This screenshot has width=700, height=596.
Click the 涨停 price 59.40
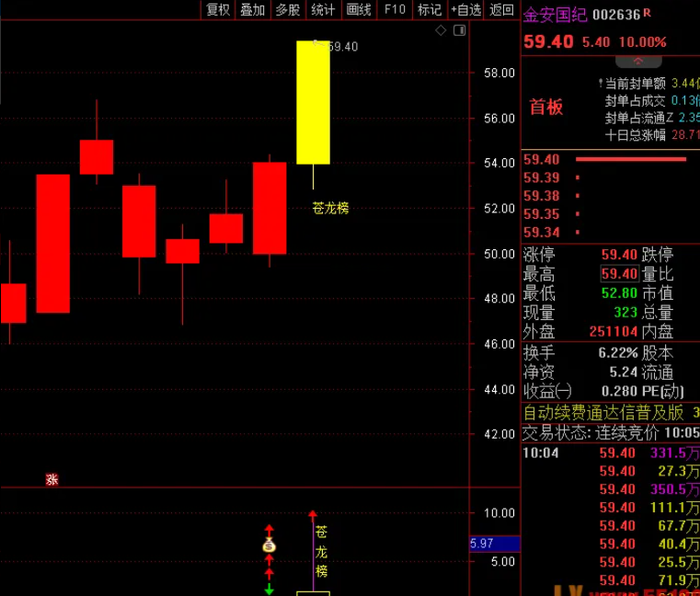click(x=619, y=255)
